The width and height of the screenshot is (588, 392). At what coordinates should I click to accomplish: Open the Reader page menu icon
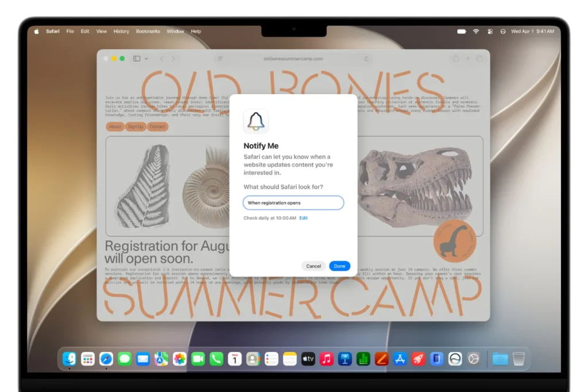point(220,59)
